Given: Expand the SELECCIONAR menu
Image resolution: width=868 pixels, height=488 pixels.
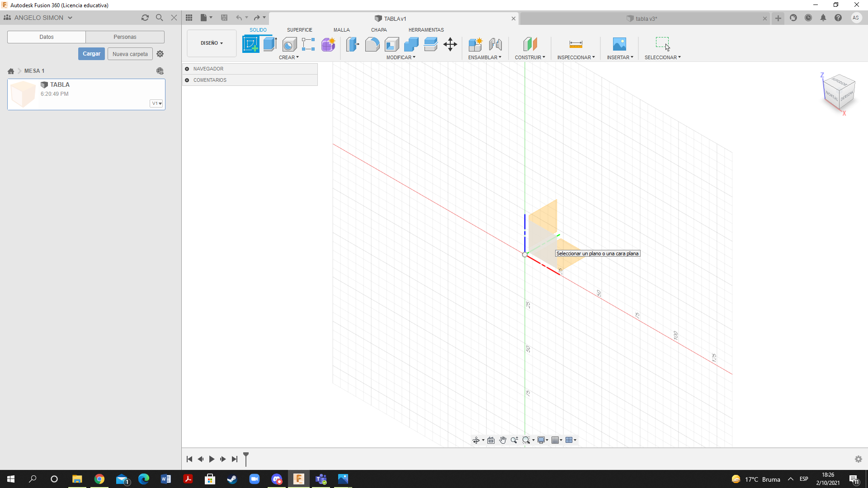Looking at the screenshot, I should click(662, 57).
